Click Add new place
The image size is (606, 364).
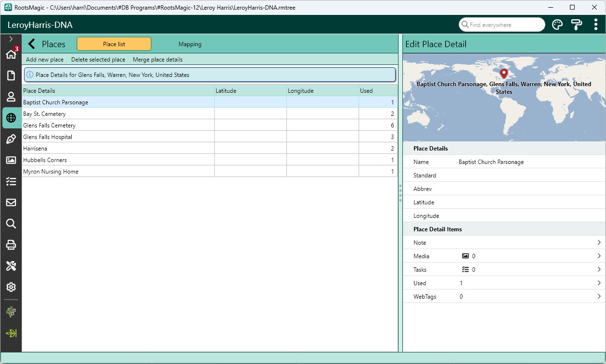coord(45,60)
